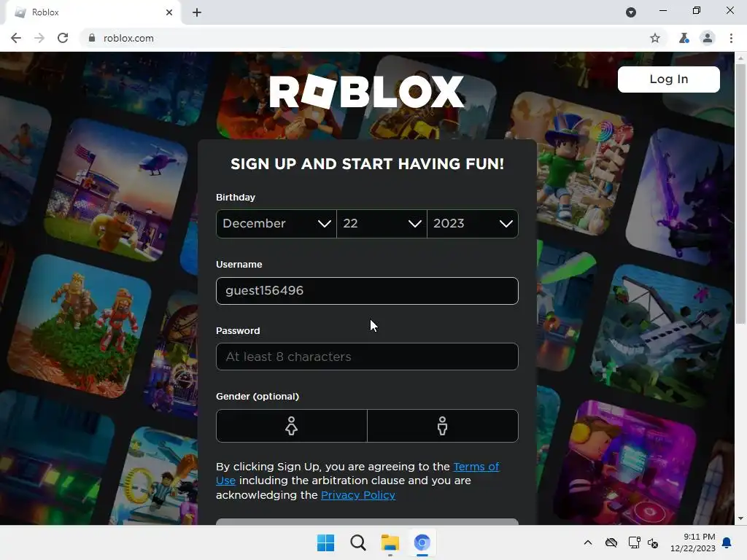Close the Roblox tab
This screenshot has width=747, height=560.
pyautogui.click(x=169, y=12)
